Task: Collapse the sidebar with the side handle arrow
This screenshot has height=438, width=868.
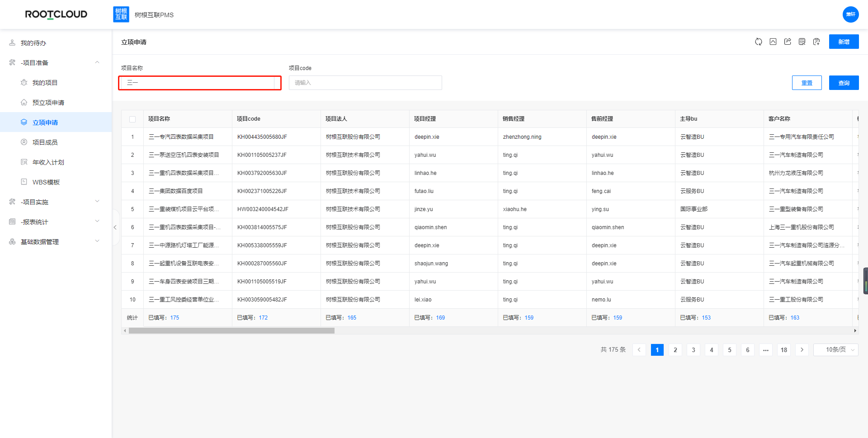Action: (115, 227)
